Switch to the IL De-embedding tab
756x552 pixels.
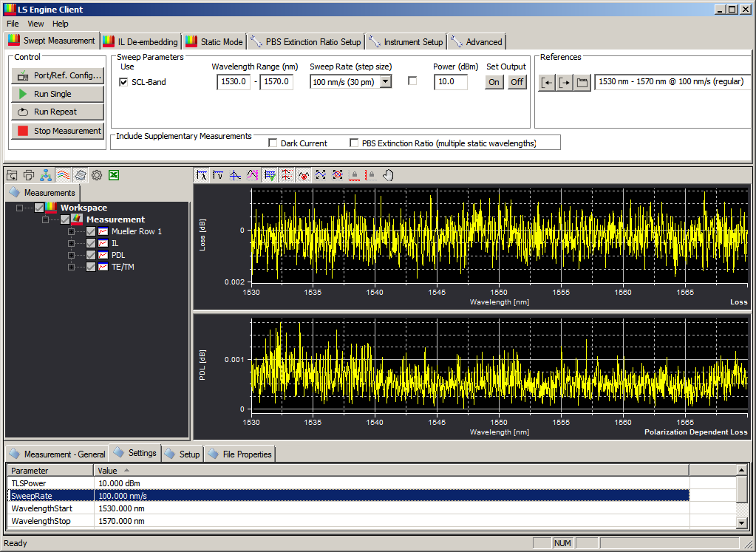point(140,41)
